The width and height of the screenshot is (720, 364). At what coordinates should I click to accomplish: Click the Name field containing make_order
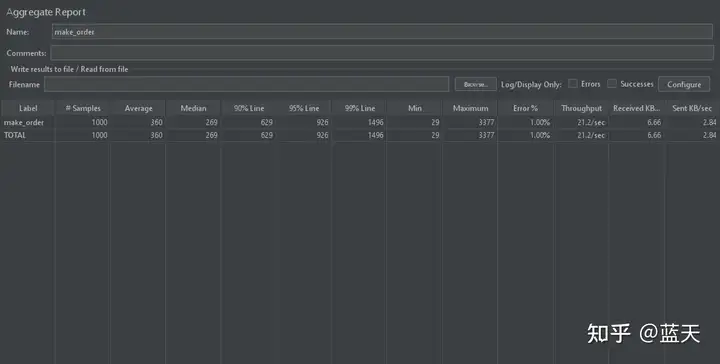coord(382,32)
